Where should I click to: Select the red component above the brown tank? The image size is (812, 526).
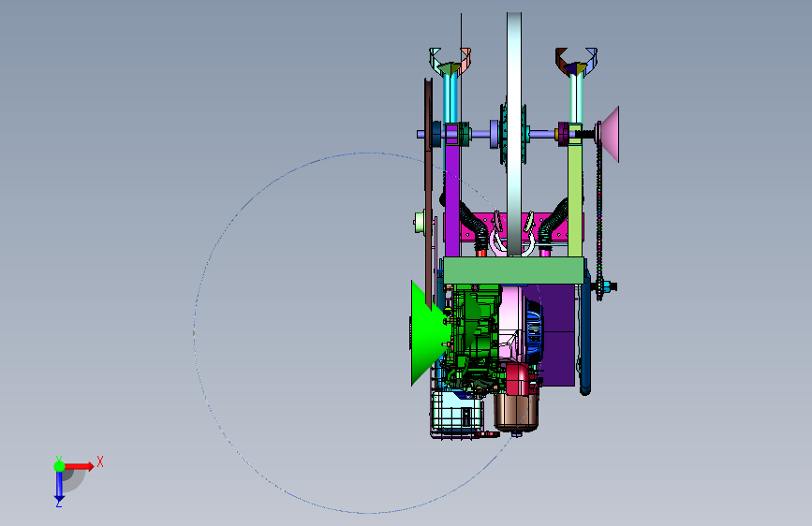coord(518,379)
